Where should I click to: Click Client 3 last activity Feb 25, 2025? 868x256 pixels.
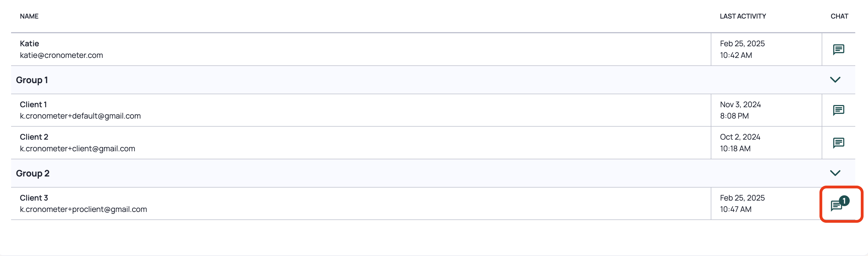click(x=742, y=198)
